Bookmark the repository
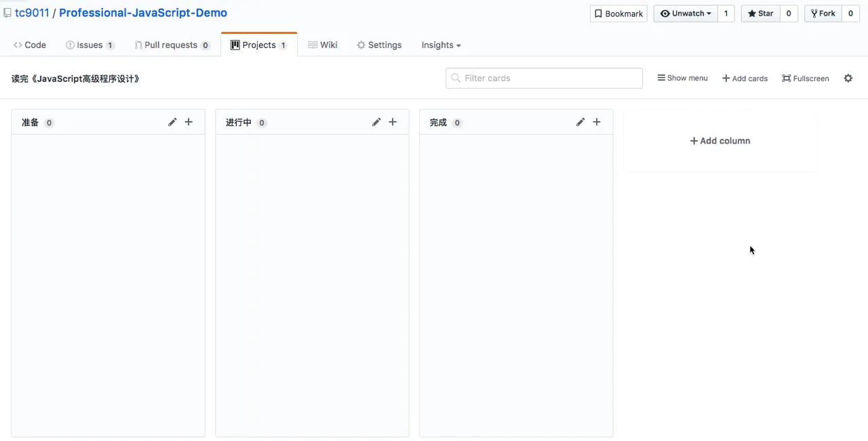Viewport: 868px width, 441px height. [618, 14]
